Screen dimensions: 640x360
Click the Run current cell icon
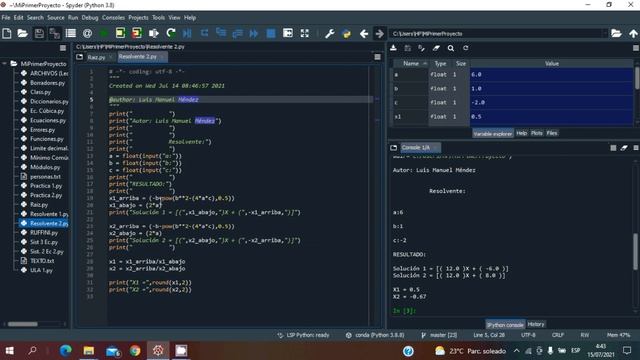120,33
